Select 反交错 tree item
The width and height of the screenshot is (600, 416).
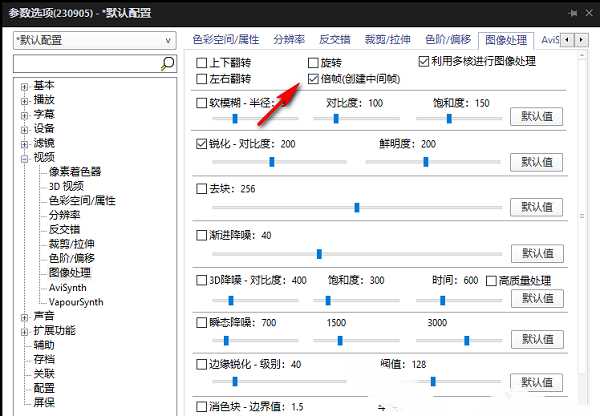(64, 229)
